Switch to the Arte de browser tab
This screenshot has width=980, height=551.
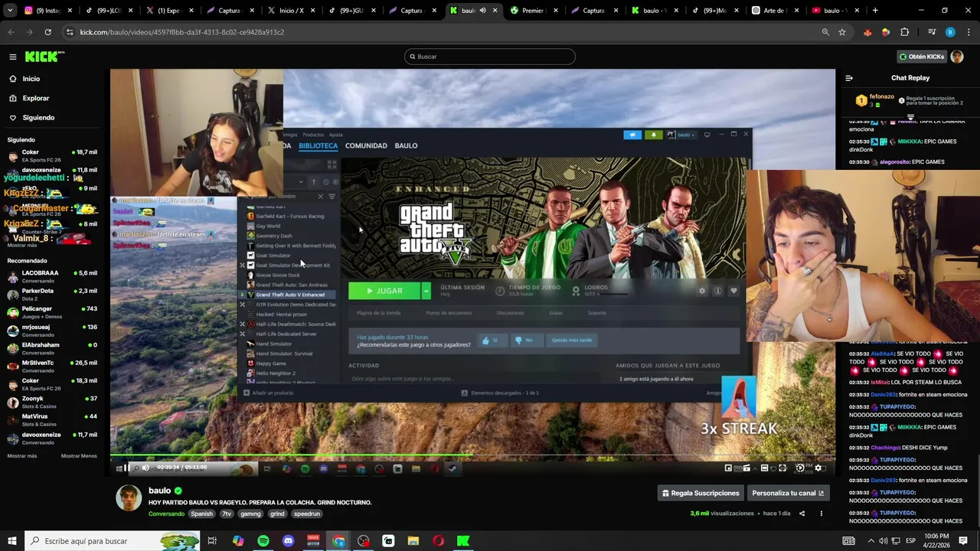[776, 11]
